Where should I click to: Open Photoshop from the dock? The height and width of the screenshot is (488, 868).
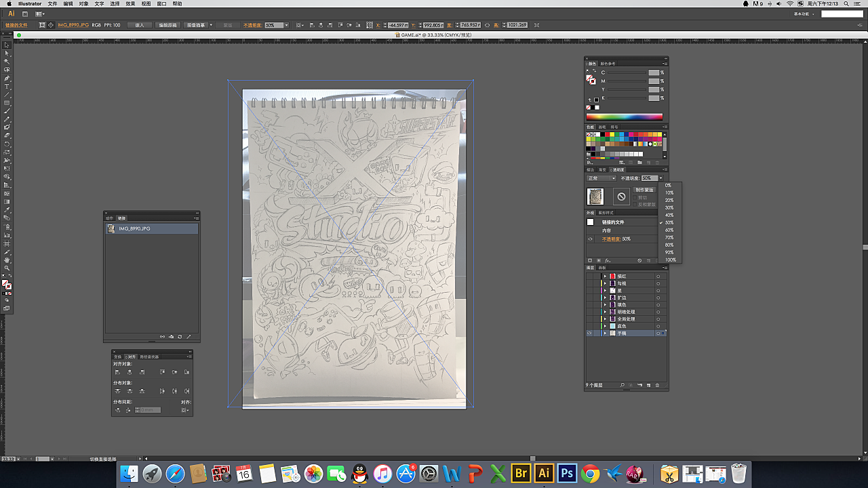click(566, 473)
